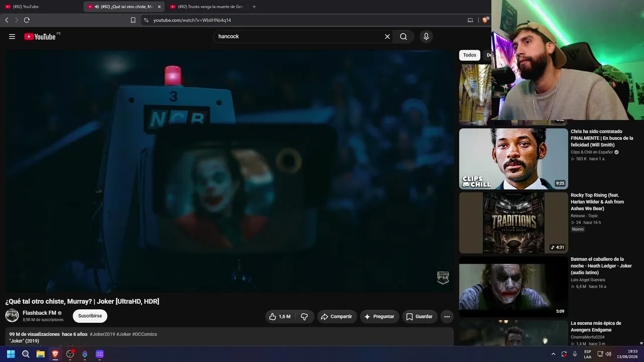
Task: Start voice search with the microphone
Action: tap(426, 37)
